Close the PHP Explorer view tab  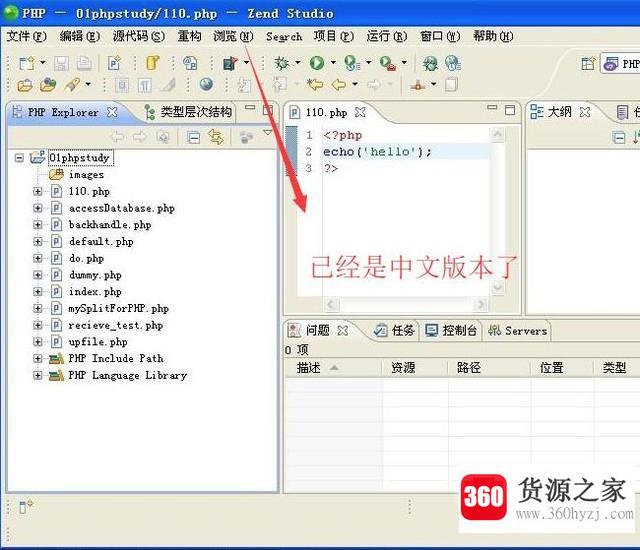click(x=112, y=112)
